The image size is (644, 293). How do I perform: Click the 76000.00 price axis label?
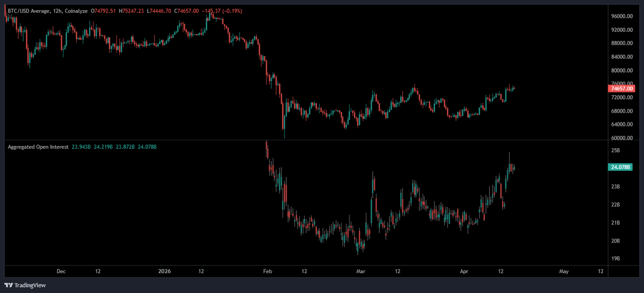pyautogui.click(x=621, y=84)
